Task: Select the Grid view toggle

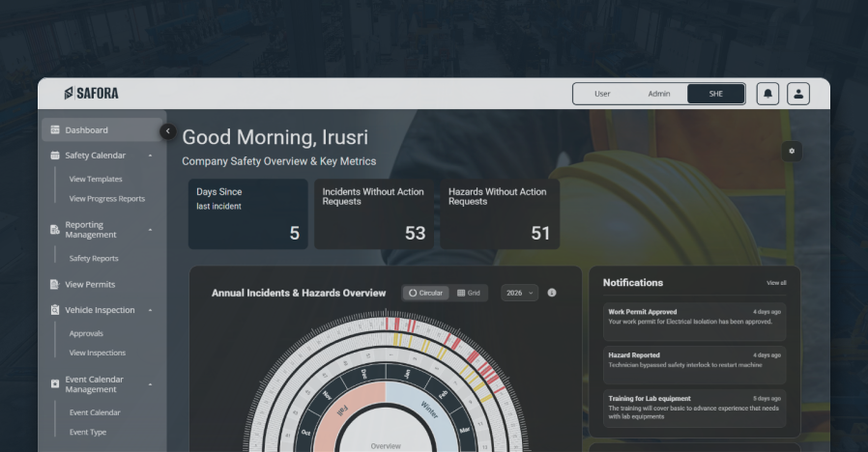Action: click(x=469, y=293)
